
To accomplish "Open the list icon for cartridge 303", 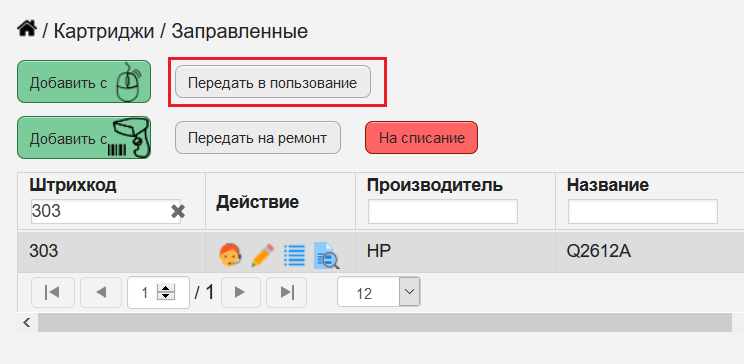I will 294,255.
